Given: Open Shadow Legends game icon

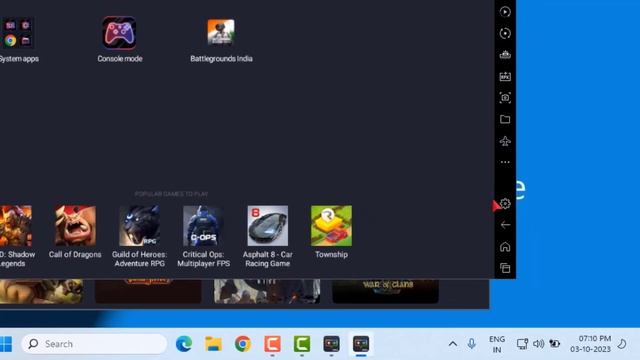Looking at the screenshot, I should 16,226.
